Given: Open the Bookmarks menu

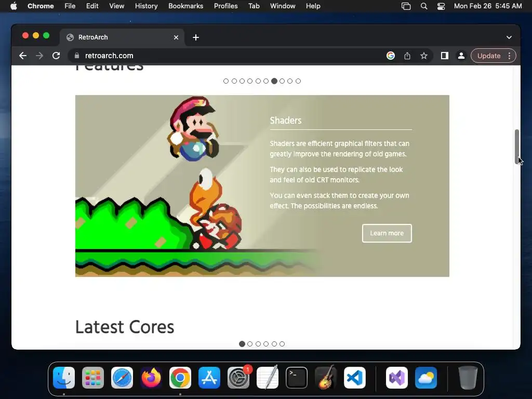Looking at the screenshot, I should click(x=185, y=6).
